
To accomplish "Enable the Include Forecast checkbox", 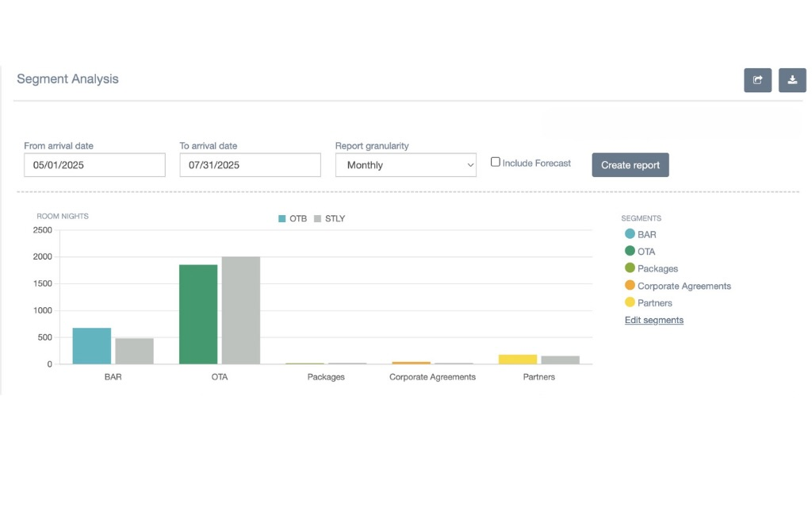I will click(x=496, y=162).
